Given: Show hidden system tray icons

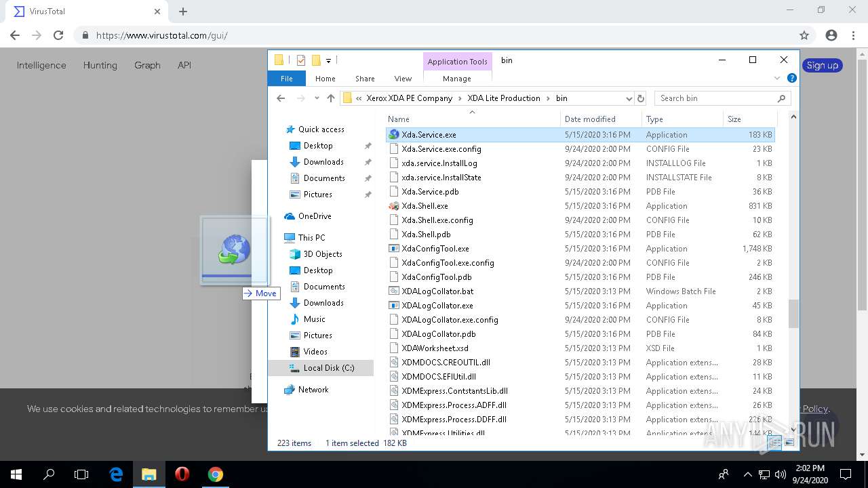Looking at the screenshot, I should pyautogui.click(x=748, y=474).
